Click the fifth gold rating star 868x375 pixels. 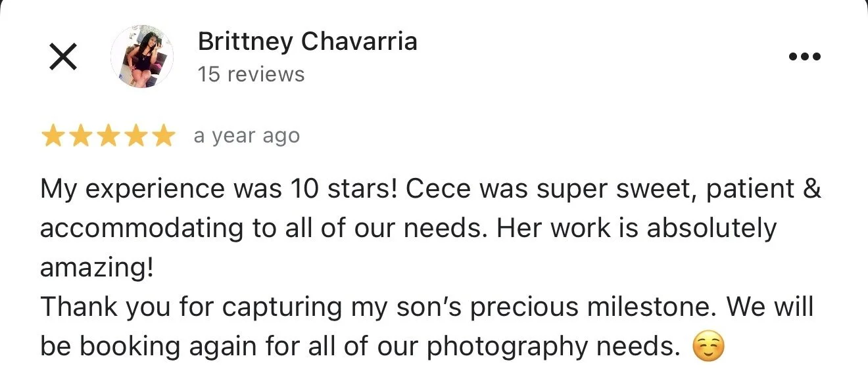[x=162, y=137]
